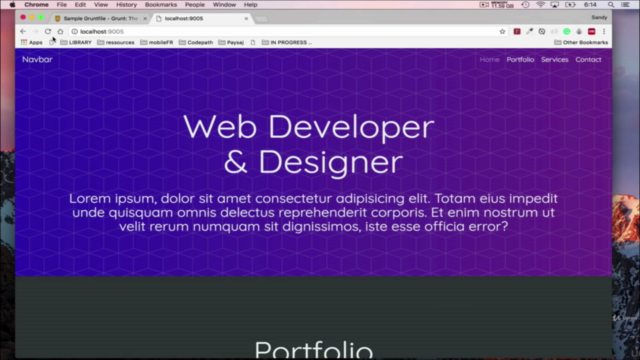Focus the address bar showing localhost:9005

point(288,31)
